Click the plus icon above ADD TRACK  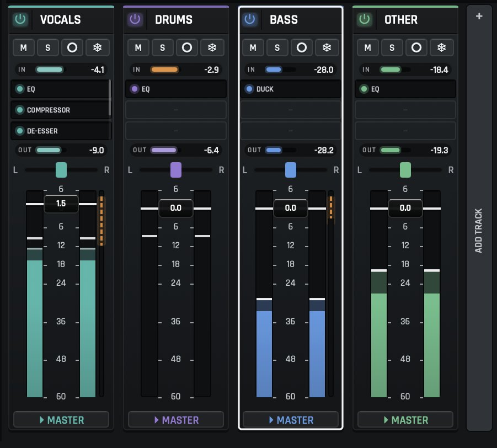click(x=479, y=16)
